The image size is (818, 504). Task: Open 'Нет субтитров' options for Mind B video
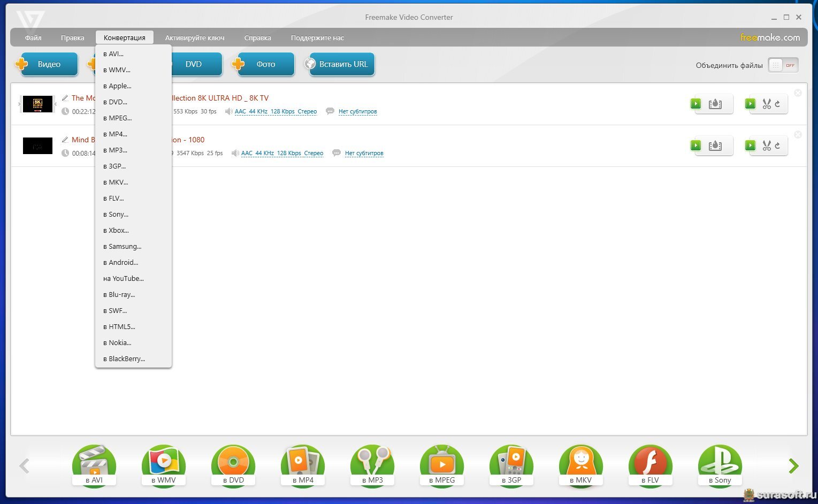coord(364,153)
